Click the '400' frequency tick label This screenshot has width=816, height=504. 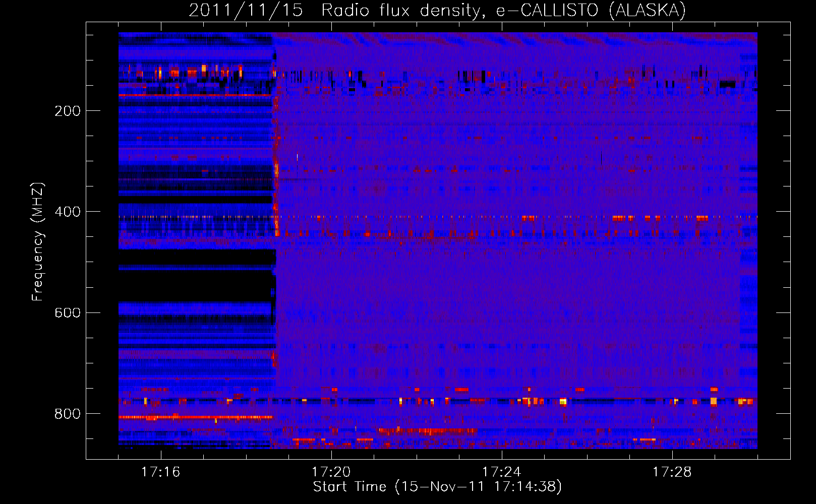pyautogui.click(x=68, y=212)
